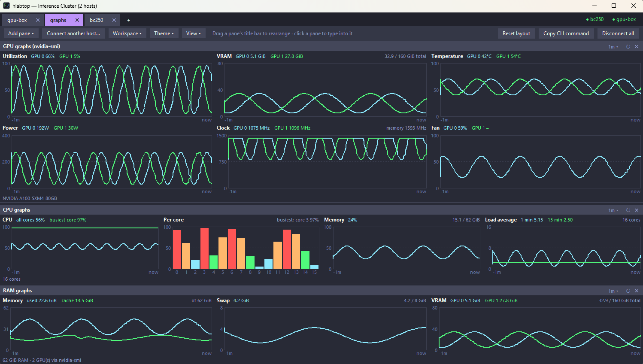Close the gpu-box tab

point(38,20)
